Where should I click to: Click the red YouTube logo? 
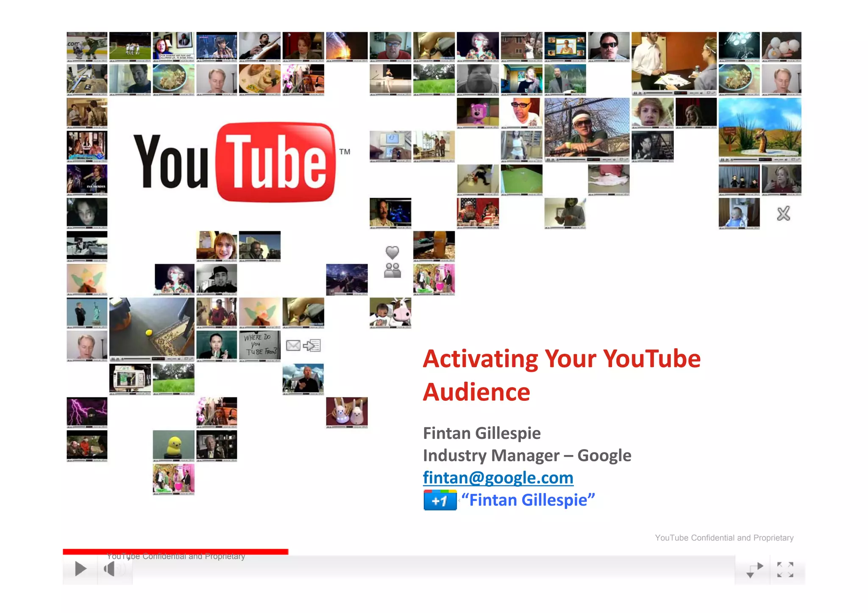click(275, 162)
